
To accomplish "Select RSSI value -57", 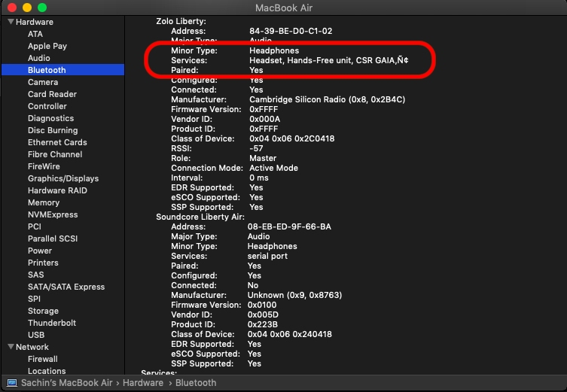I will point(256,148).
